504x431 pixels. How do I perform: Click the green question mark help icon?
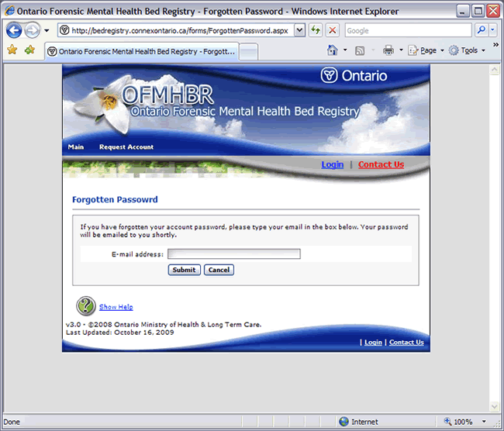click(86, 306)
